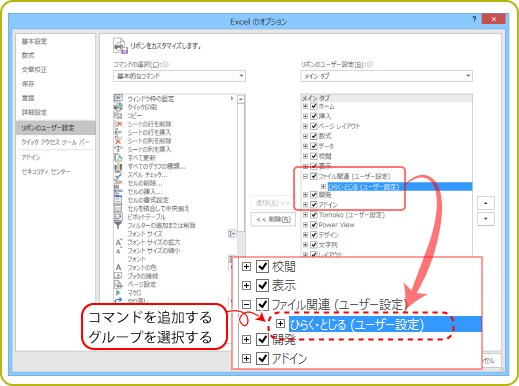
Task: Choose the フォント サイズの縮小 icon
Action: (118, 251)
